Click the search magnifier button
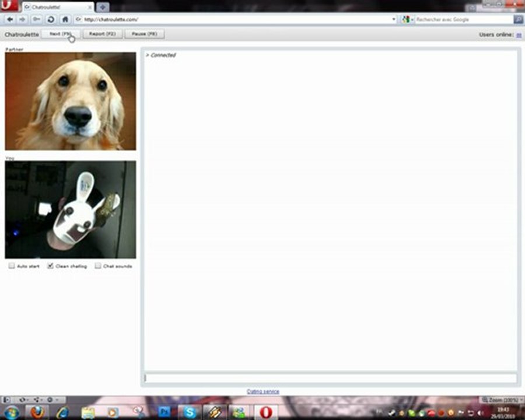This screenshot has height=420, width=525. [x=518, y=19]
